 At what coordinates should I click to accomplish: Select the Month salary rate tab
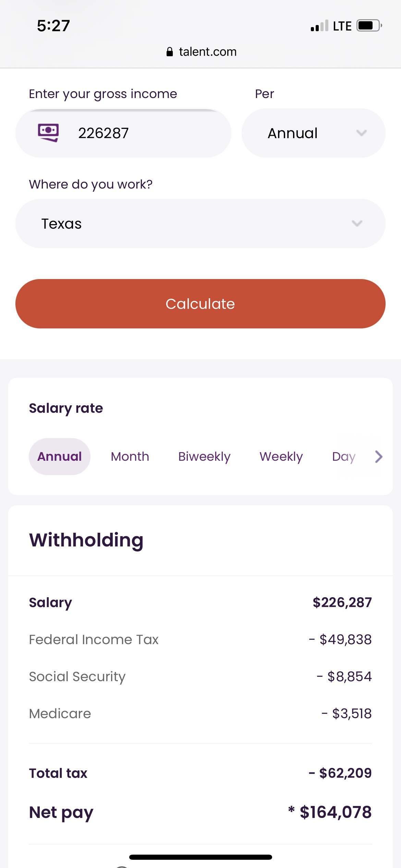(130, 456)
